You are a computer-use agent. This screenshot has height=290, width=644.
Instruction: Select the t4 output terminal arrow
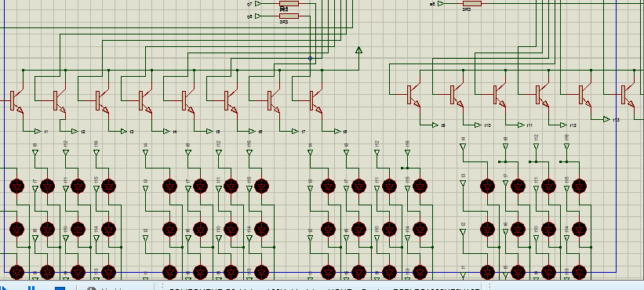[x=166, y=131]
